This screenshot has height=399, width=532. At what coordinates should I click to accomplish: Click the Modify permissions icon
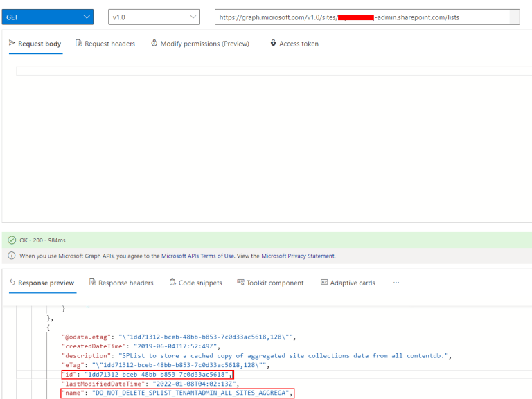click(x=154, y=43)
